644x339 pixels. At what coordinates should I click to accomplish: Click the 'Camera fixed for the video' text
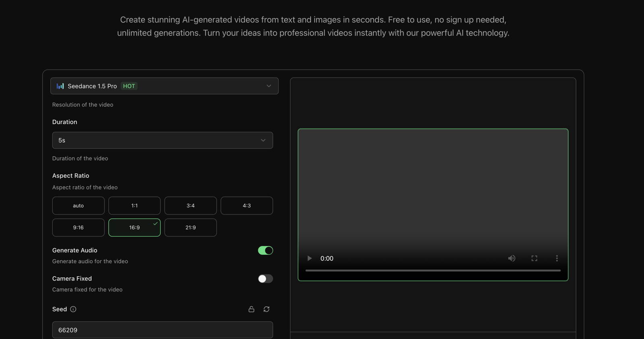(87, 289)
